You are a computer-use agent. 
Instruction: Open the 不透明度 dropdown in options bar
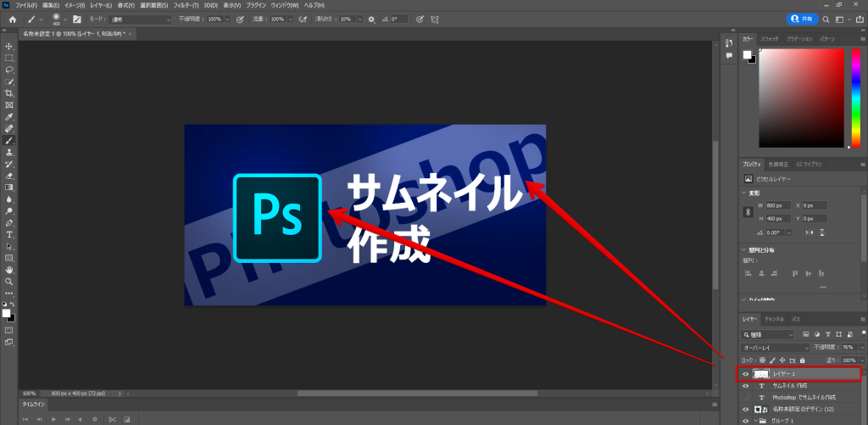[x=227, y=19]
